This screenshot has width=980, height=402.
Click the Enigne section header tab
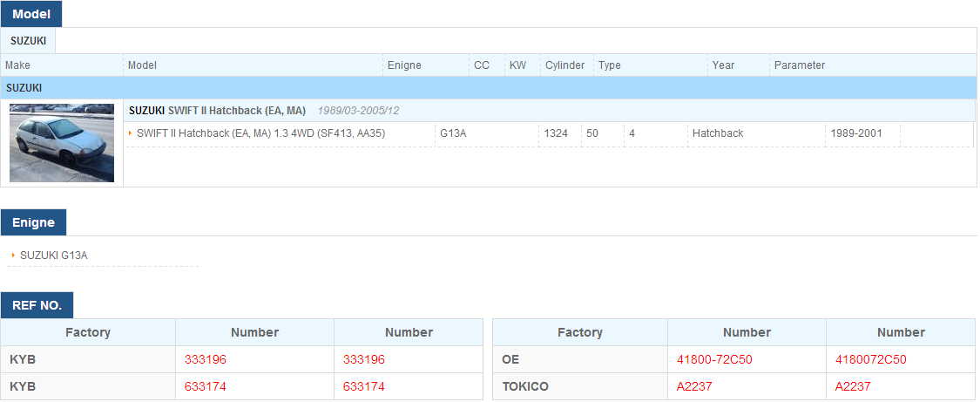[x=33, y=222]
